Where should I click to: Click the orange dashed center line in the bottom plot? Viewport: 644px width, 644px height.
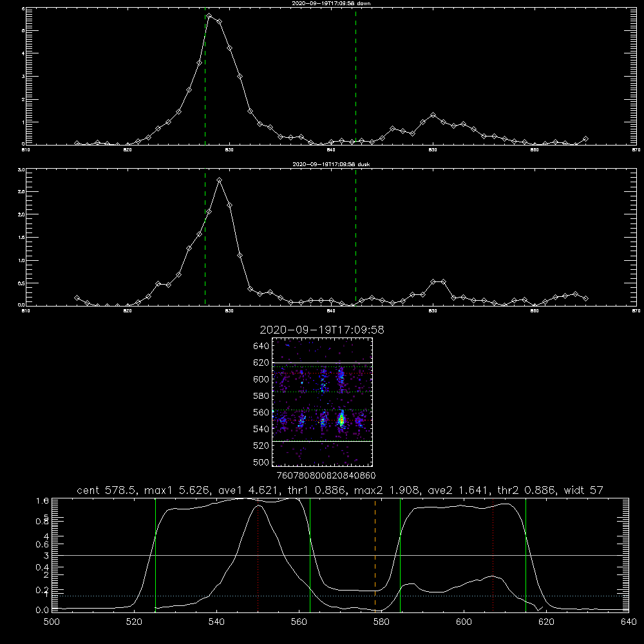375,555
